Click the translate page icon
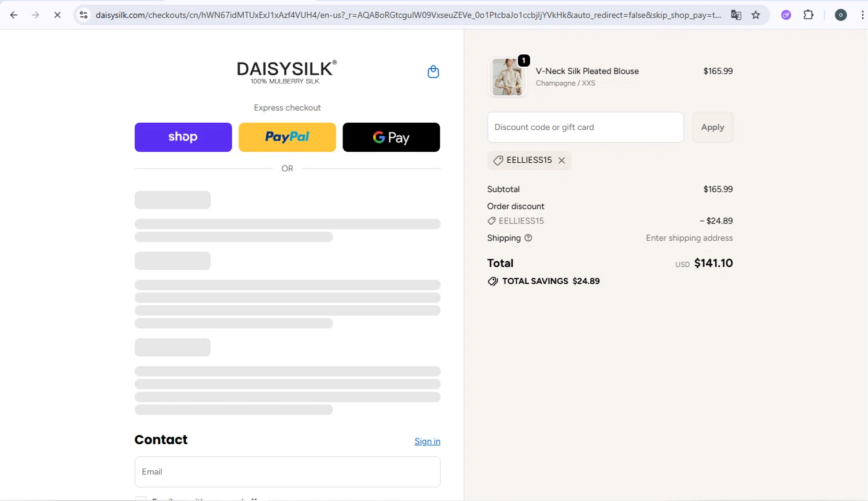This screenshot has height=501, width=868. click(736, 15)
